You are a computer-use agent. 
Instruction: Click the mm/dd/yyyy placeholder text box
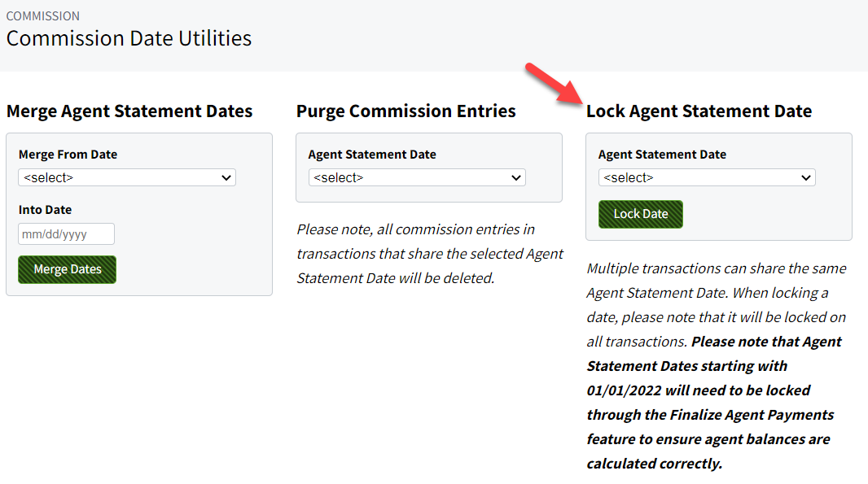66,233
